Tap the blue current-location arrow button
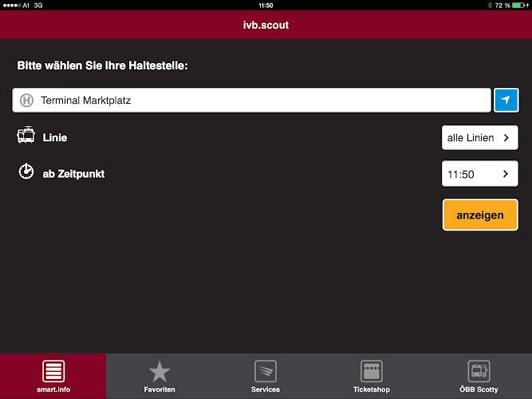This screenshot has width=532, height=399. click(x=506, y=100)
